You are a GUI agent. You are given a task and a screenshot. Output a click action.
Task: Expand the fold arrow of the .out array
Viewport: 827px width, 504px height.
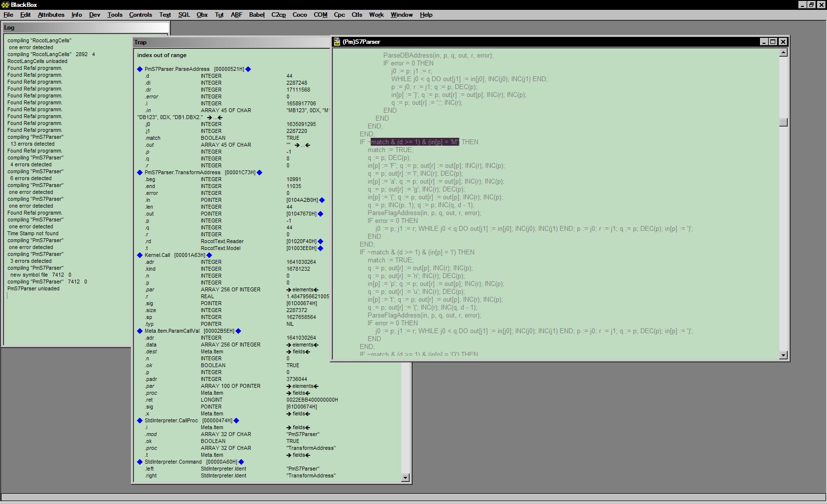coord(297,145)
